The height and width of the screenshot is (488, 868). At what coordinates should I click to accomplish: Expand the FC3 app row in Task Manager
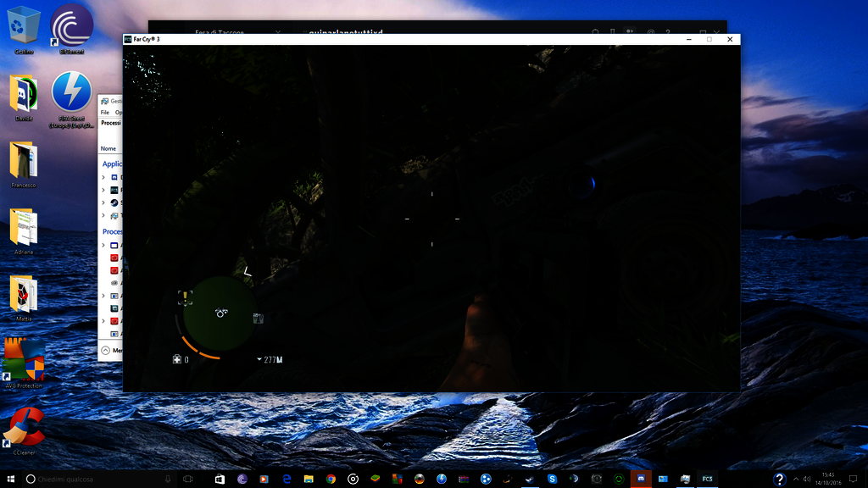(103, 190)
